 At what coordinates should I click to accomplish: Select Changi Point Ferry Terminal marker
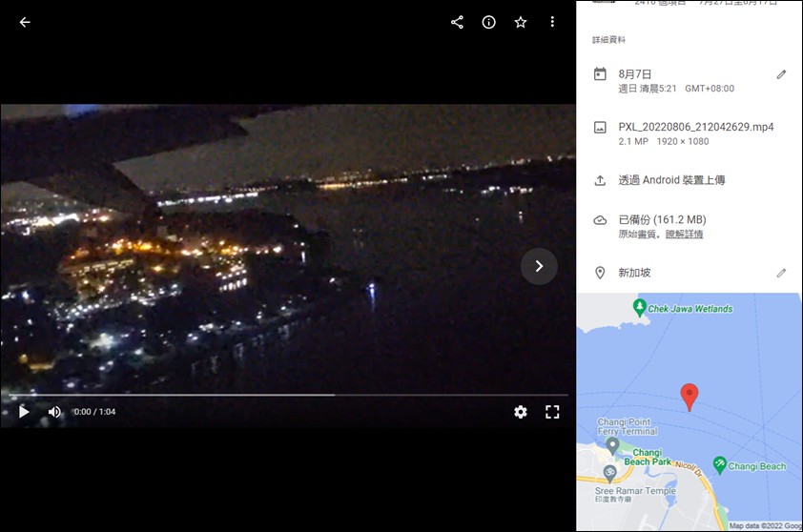point(612,446)
